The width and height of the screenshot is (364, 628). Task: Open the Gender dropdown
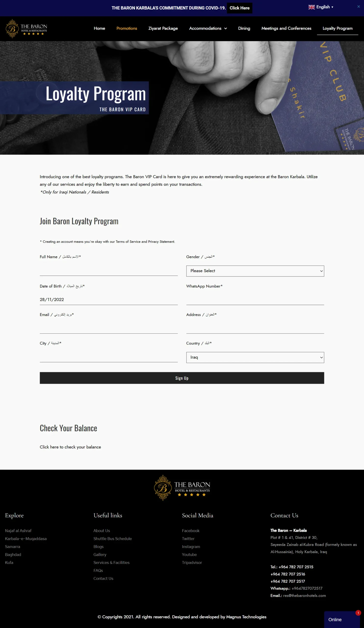coord(255,271)
